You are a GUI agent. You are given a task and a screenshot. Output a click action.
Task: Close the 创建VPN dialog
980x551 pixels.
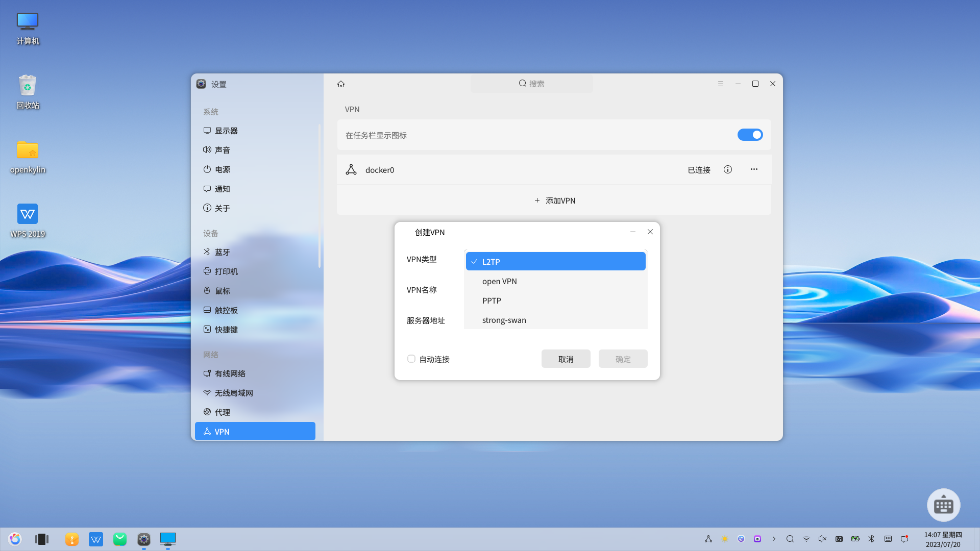click(x=650, y=232)
